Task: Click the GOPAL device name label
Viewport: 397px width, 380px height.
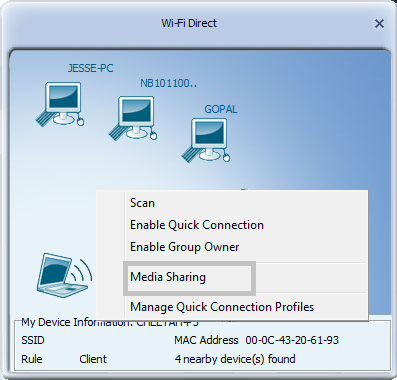Action: [x=221, y=109]
